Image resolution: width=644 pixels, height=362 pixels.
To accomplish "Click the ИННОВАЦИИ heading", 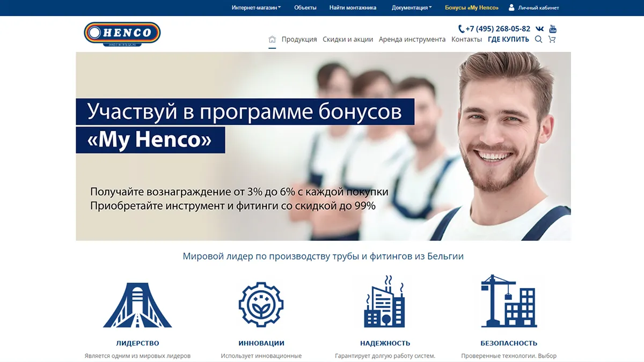I will (261, 343).
